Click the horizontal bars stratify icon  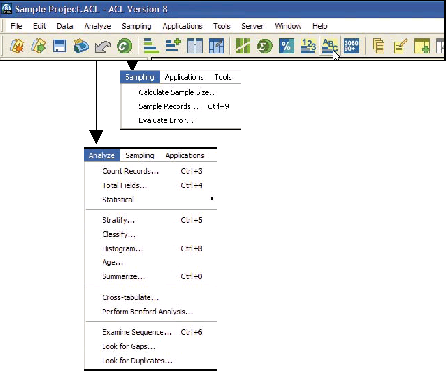point(151,46)
